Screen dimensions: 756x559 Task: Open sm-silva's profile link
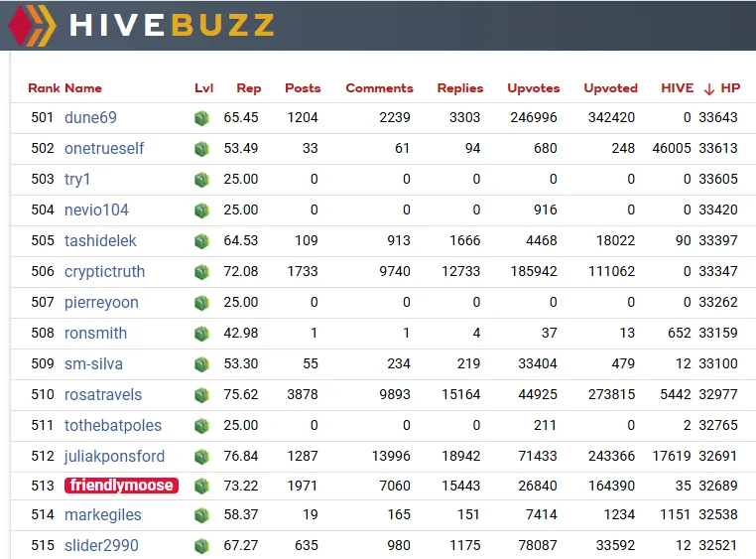pos(93,364)
